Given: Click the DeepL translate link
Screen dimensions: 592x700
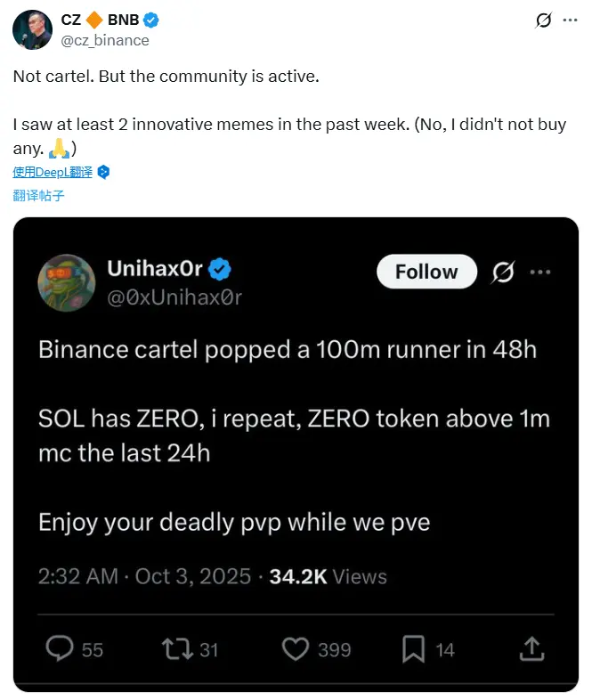Looking at the screenshot, I should pos(53,172).
